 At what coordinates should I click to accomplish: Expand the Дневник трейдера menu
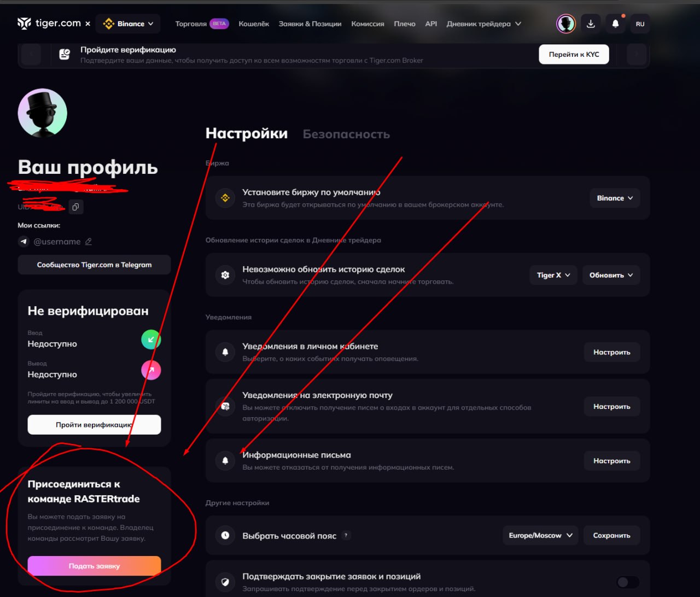[x=483, y=24]
